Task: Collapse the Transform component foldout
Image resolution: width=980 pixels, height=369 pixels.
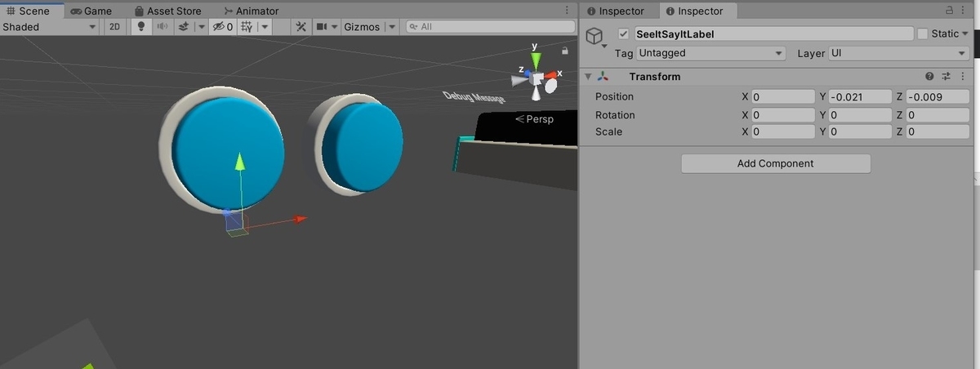Action: point(588,77)
